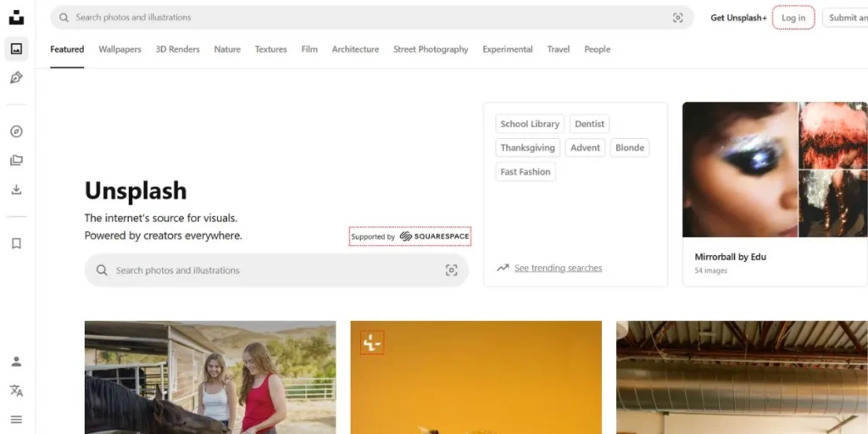The image size is (868, 434).
Task: Click Get Unsplash+ link
Action: tap(738, 18)
